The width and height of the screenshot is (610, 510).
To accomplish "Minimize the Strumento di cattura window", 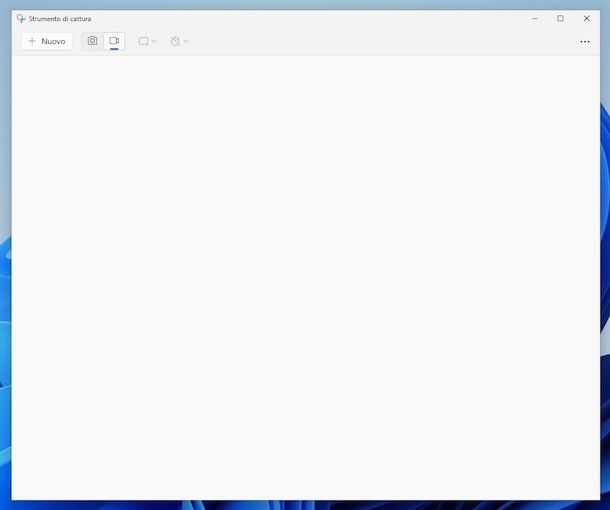I will (x=535, y=18).
